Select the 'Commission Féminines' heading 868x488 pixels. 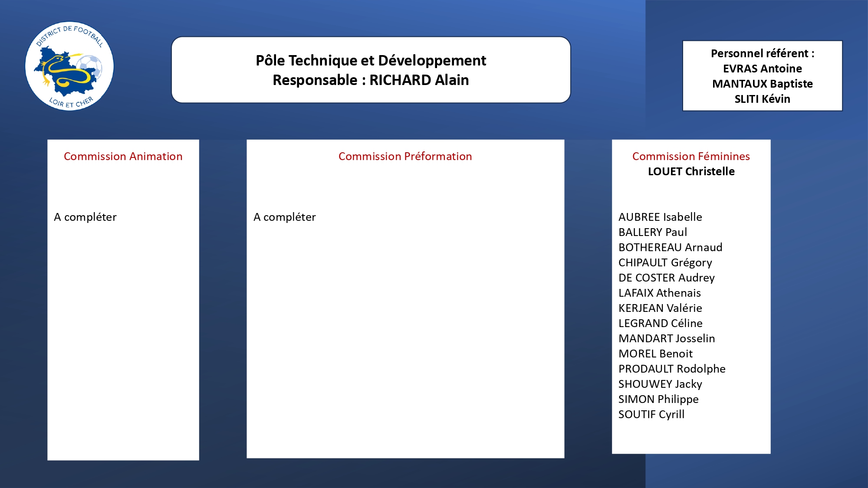pyautogui.click(x=691, y=156)
